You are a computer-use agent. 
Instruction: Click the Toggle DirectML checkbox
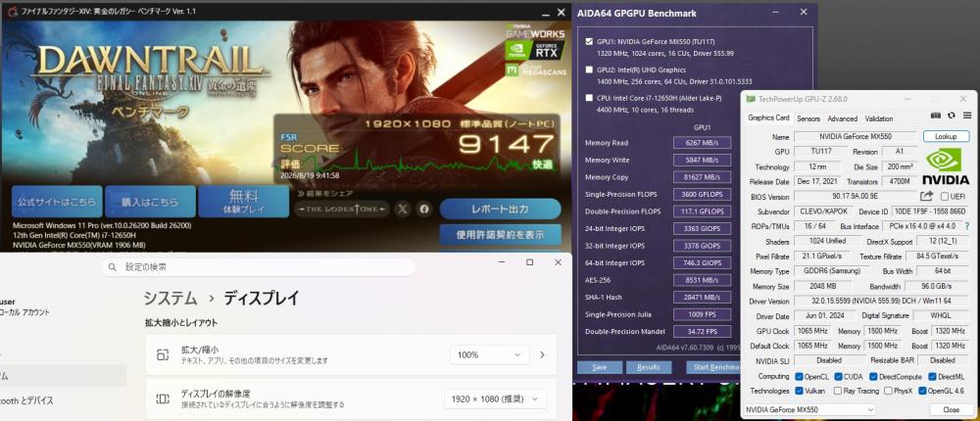pos(933,377)
